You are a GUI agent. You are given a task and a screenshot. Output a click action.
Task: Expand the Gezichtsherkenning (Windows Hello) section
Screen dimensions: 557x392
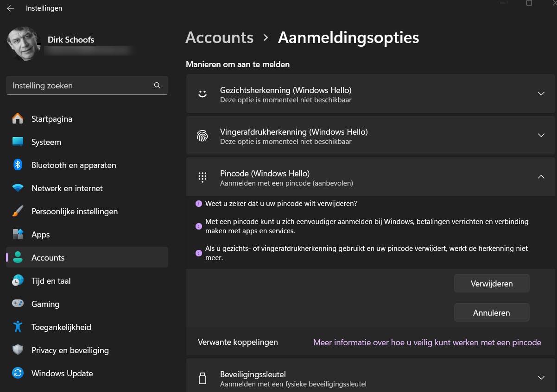(x=541, y=93)
